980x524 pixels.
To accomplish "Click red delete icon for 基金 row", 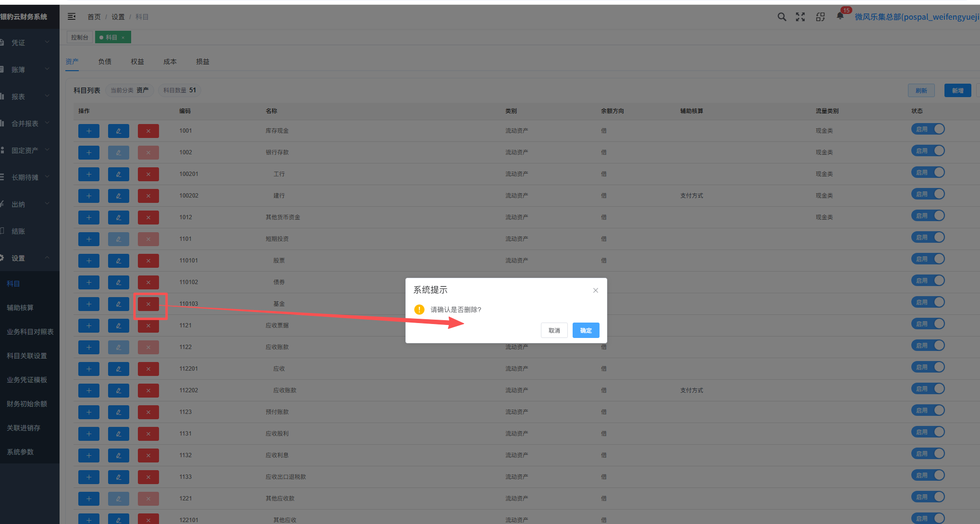I will pos(148,304).
